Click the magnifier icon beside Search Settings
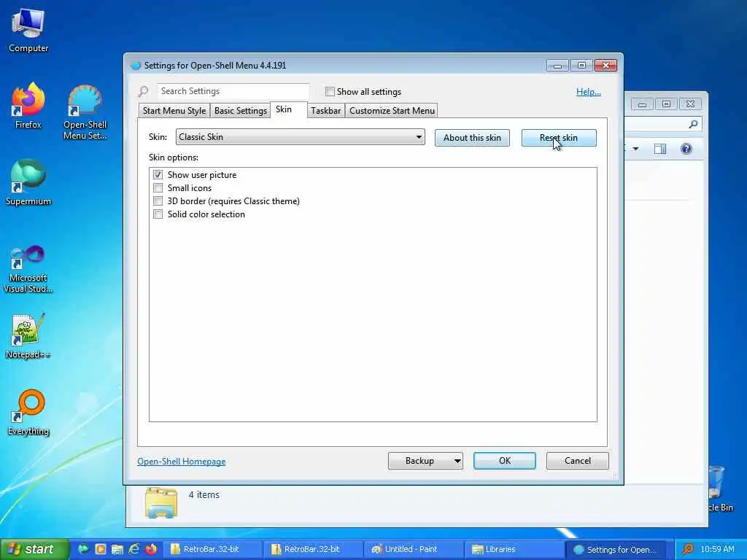 click(144, 91)
